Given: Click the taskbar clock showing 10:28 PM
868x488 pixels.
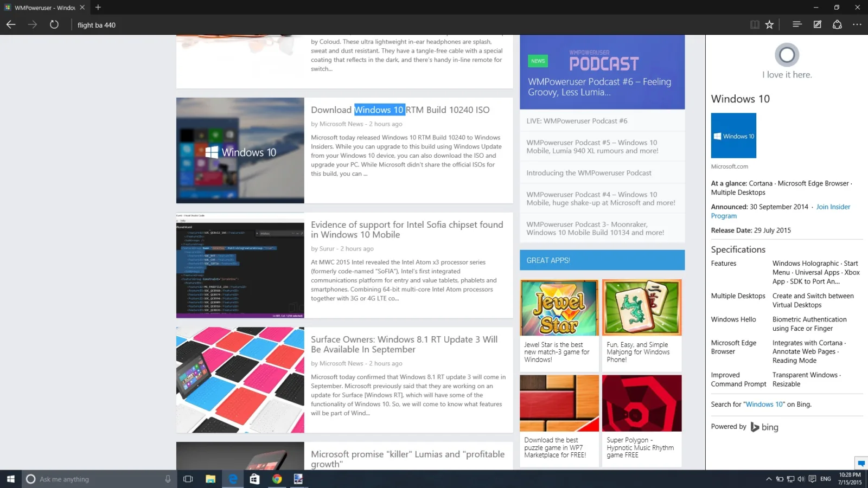Looking at the screenshot, I should pyautogui.click(x=850, y=479).
